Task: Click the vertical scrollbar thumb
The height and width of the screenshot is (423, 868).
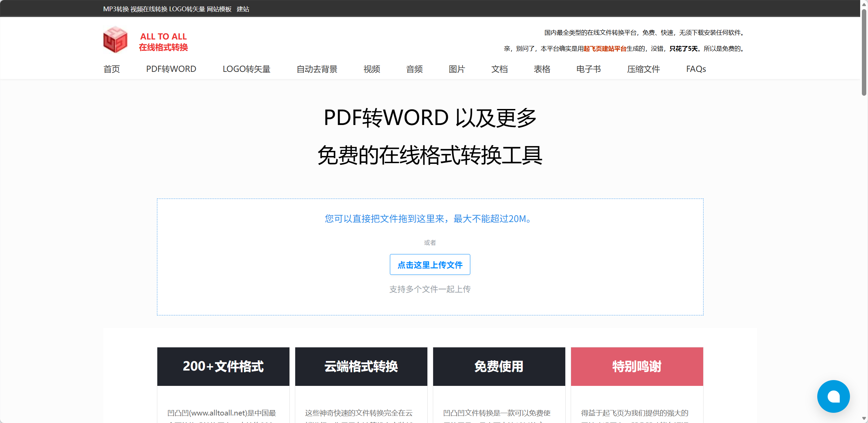Action: pos(864,52)
